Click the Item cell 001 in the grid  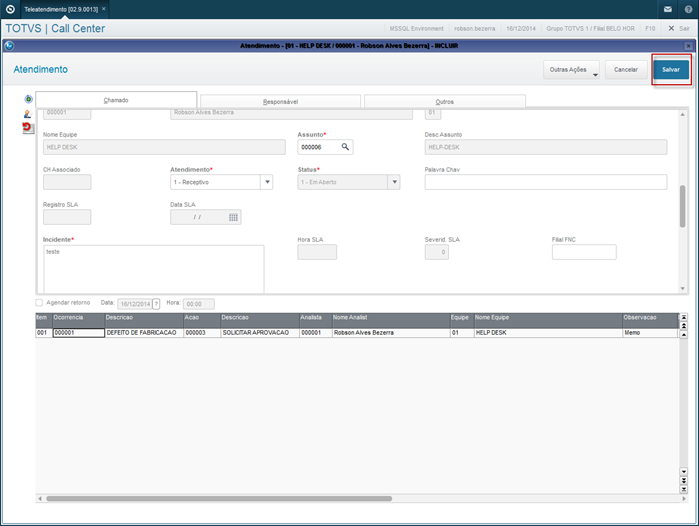tap(44, 333)
